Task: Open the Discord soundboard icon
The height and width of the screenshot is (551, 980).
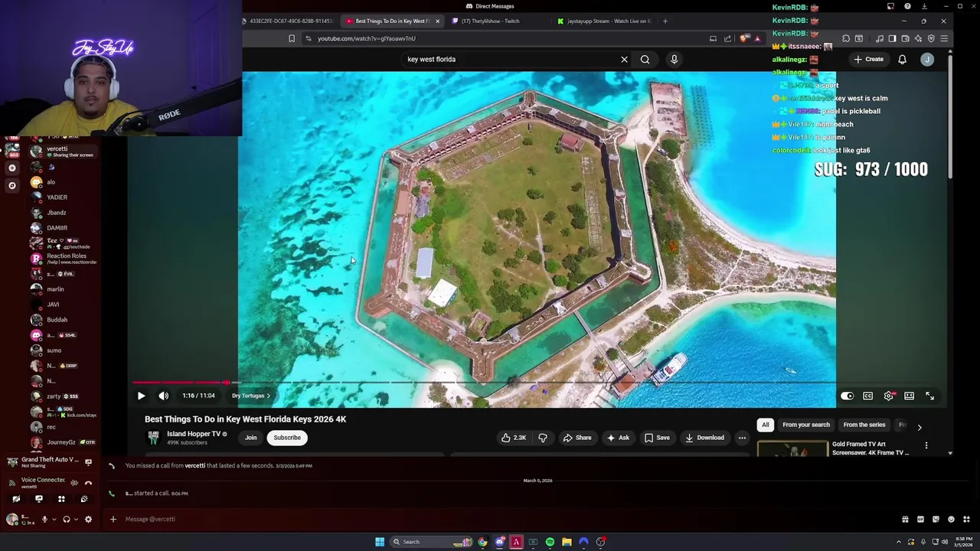Action: coord(84,499)
